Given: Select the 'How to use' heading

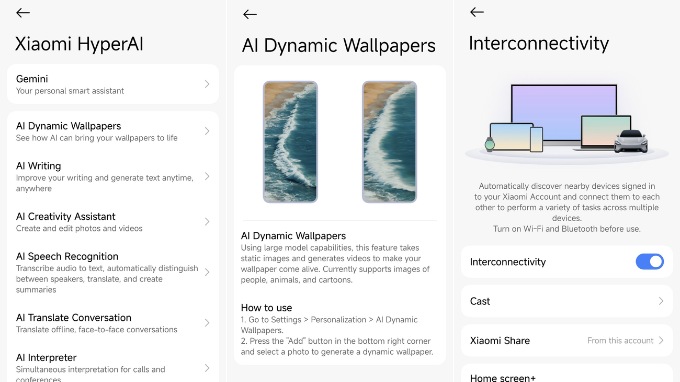Looking at the screenshot, I should [x=266, y=307].
